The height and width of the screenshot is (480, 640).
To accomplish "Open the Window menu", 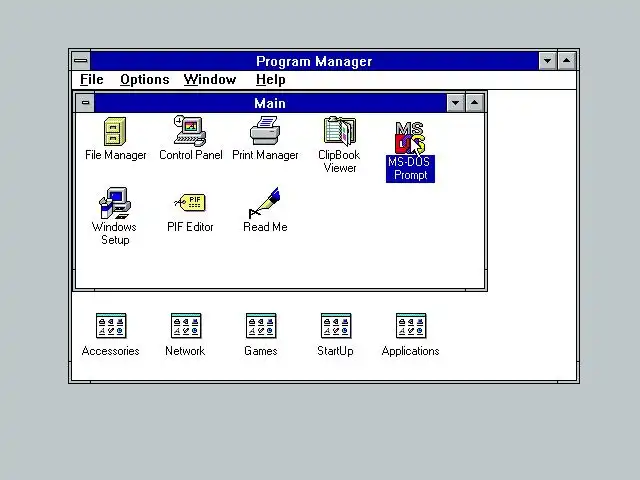I will [210, 80].
